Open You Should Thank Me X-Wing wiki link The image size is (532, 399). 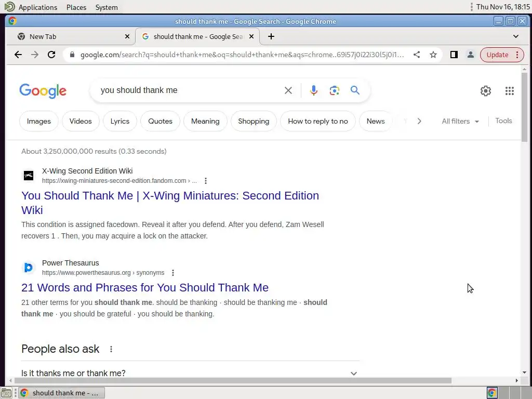(x=170, y=203)
